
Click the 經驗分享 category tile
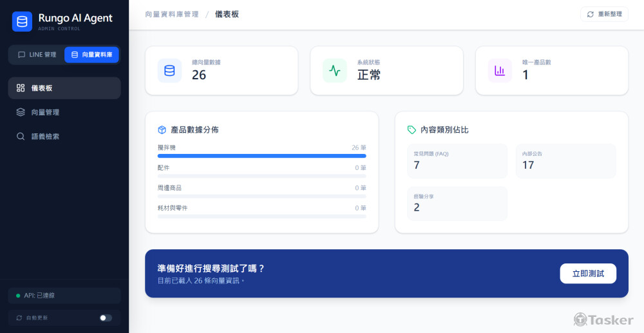(457, 204)
